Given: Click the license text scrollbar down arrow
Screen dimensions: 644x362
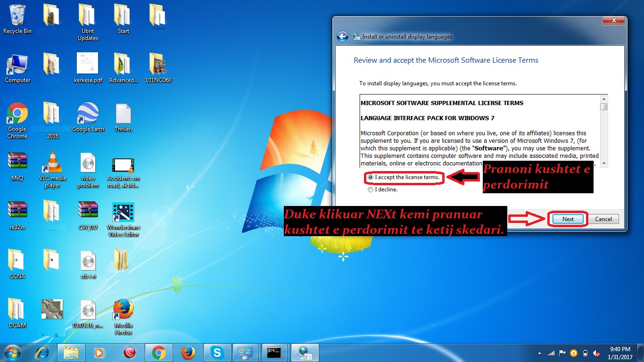Looking at the screenshot, I should click(x=603, y=163).
